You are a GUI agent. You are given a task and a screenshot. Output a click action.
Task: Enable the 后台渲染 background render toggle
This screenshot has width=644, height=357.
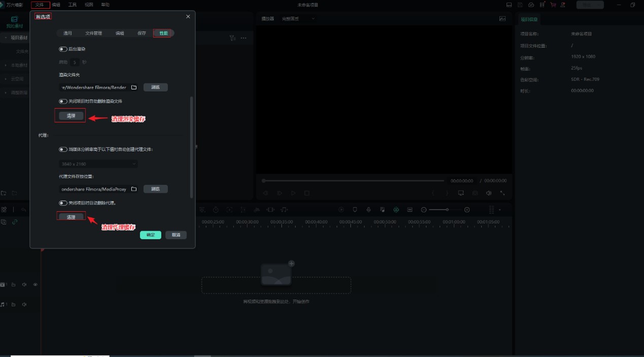click(x=63, y=49)
